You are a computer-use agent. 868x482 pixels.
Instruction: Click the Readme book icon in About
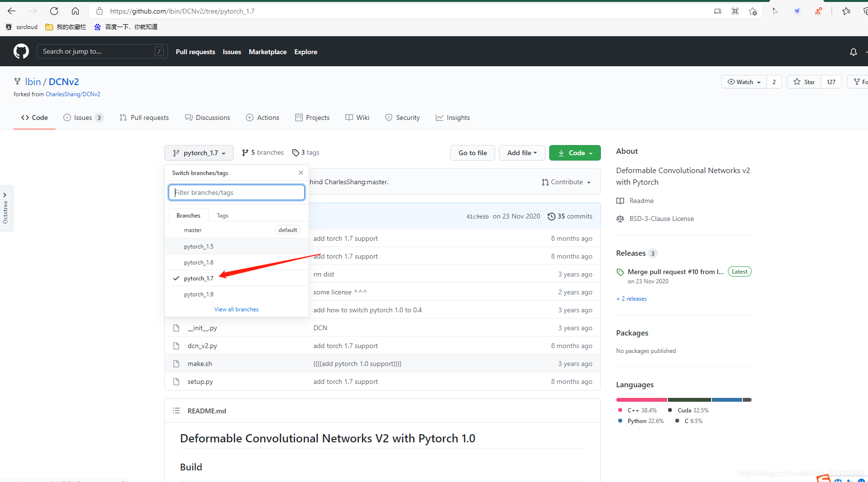pos(620,201)
